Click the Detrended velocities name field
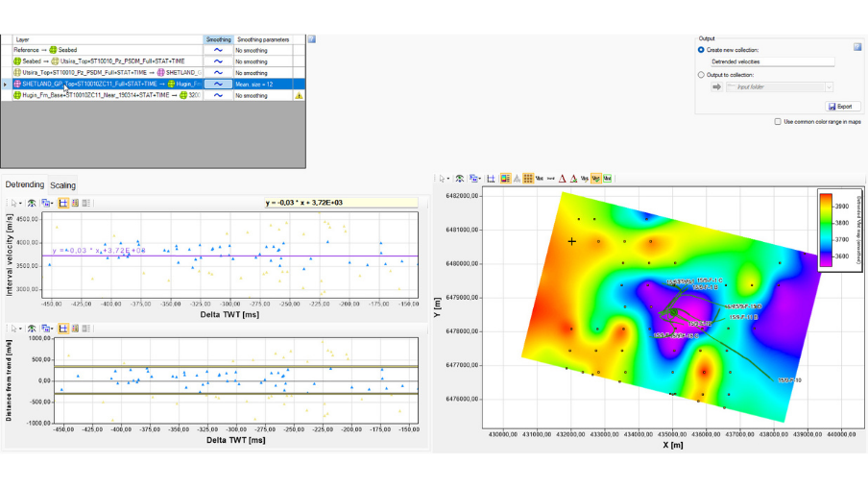 pos(772,62)
